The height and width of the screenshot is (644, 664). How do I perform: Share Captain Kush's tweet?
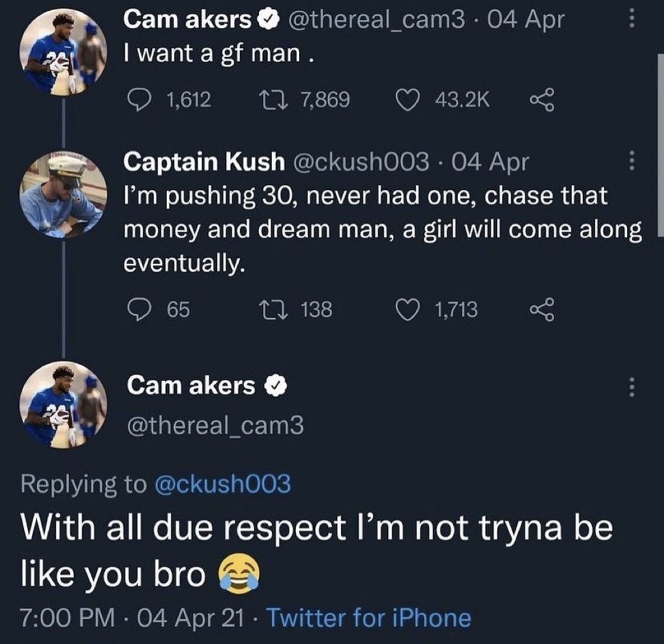(x=541, y=309)
